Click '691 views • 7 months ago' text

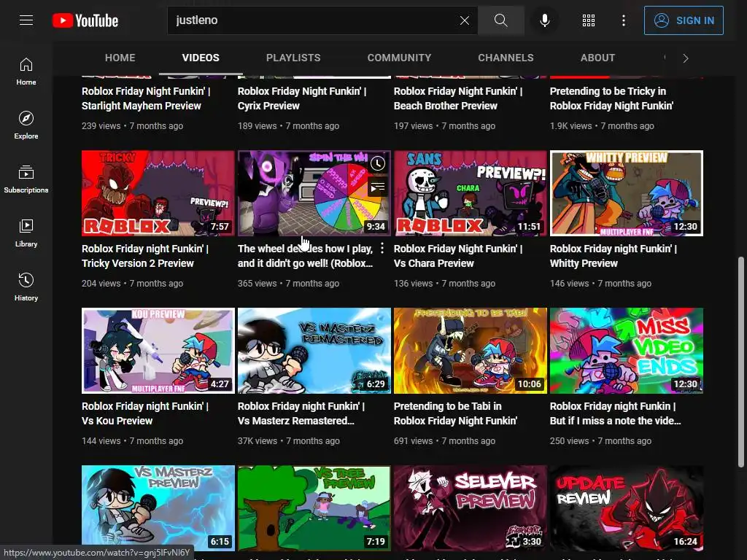coord(444,441)
